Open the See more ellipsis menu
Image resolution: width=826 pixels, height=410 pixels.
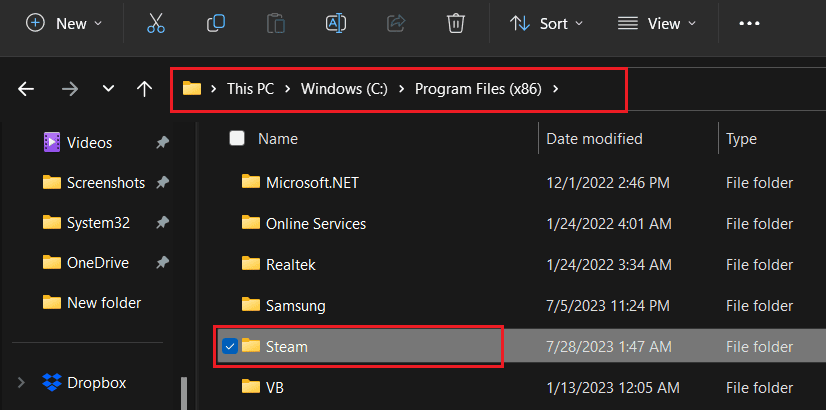tap(749, 24)
